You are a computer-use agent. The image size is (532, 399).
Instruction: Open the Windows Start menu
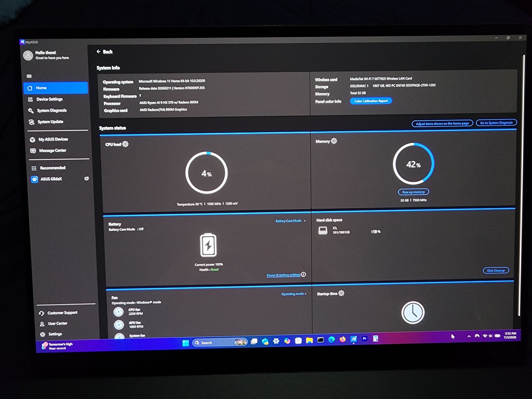coord(186,343)
